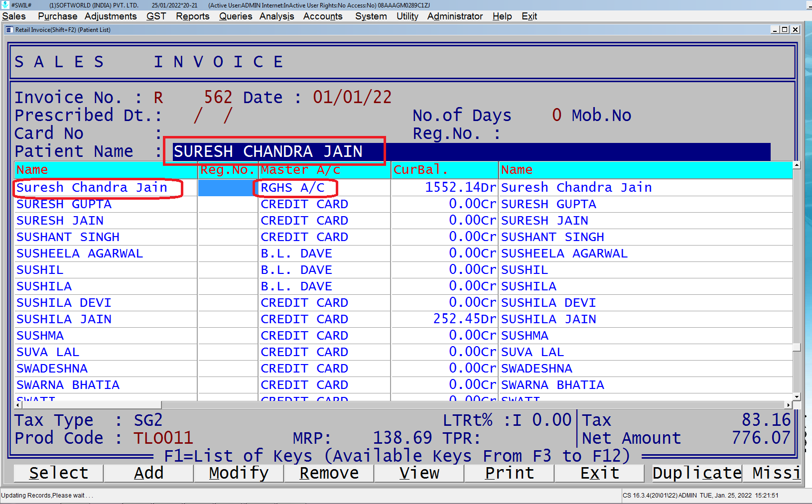
Task: Click the list's scroll down arrow
Action: pyautogui.click(x=797, y=397)
